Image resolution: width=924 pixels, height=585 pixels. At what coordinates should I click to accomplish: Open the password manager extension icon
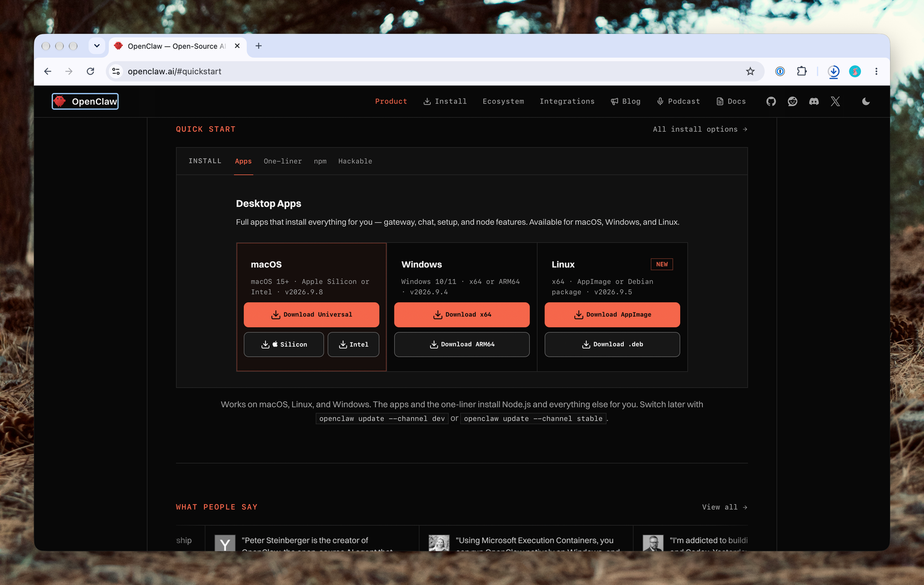(780, 72)
